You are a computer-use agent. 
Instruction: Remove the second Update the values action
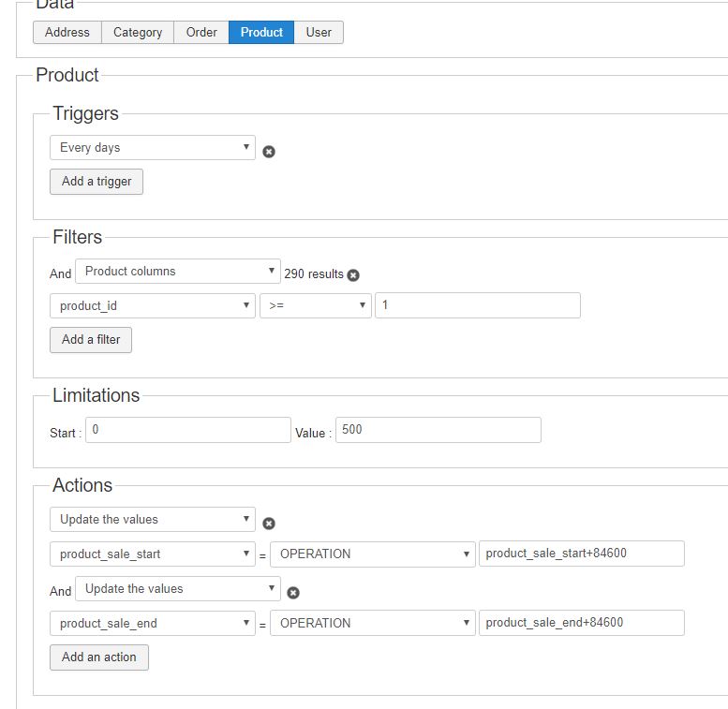pos(293,593)
